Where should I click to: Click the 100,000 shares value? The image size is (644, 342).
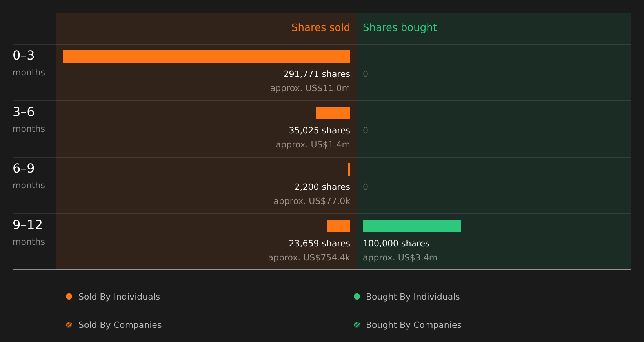click(x=396, y=244)
